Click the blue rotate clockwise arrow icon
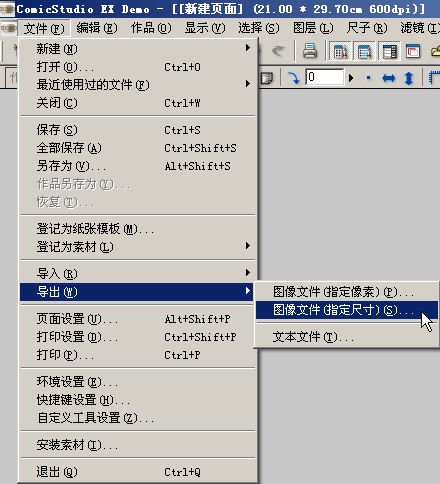This screenshot has width=440, height=484. (x=293, y=78)
